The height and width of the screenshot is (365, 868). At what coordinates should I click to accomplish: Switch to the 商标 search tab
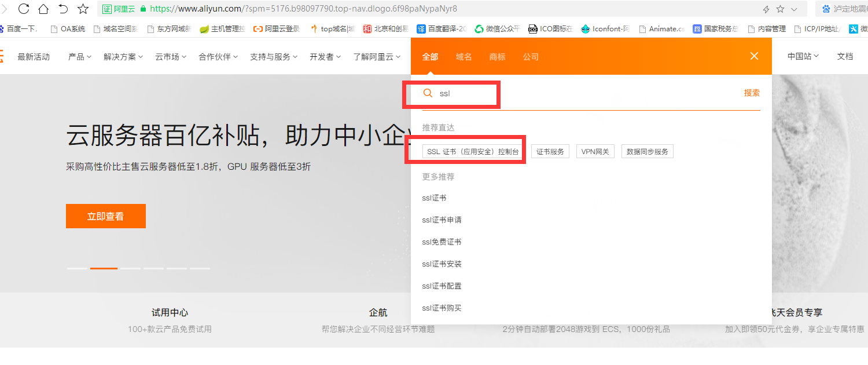coord(497,57)
